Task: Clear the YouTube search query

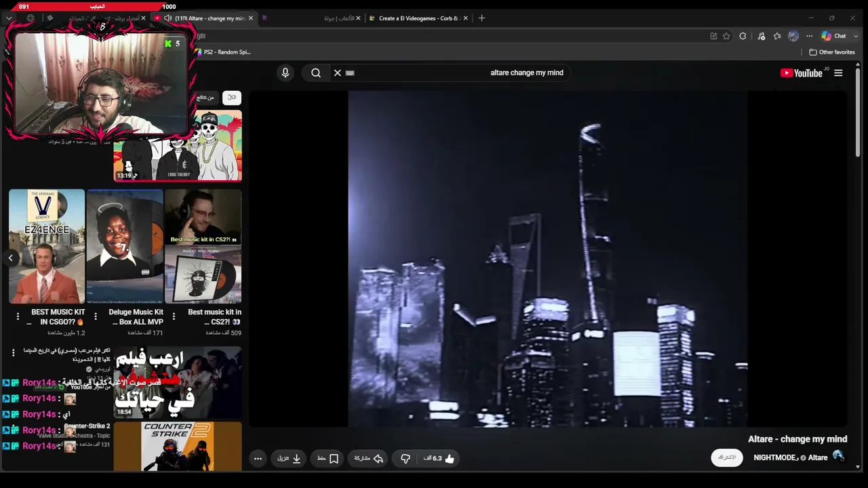Action: click(337, 73)
